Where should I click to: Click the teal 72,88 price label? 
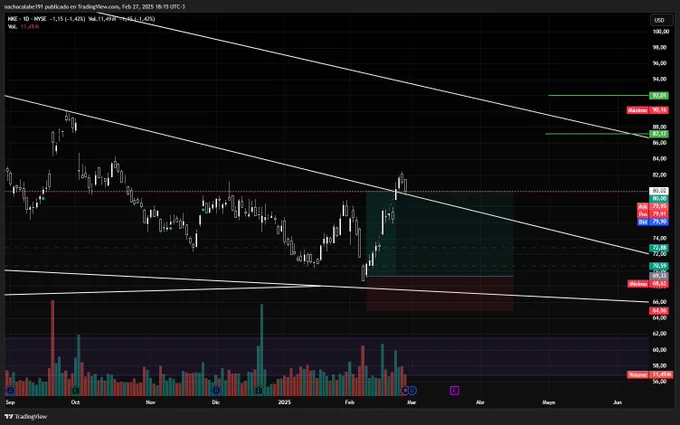(x=659, y=248)
